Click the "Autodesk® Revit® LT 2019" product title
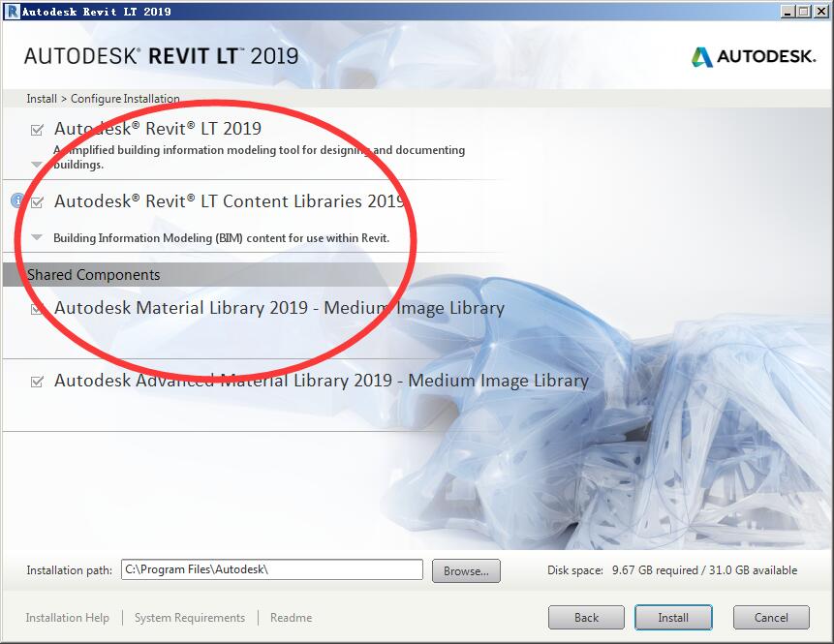 pyautogui.click(x=158, y=129)
